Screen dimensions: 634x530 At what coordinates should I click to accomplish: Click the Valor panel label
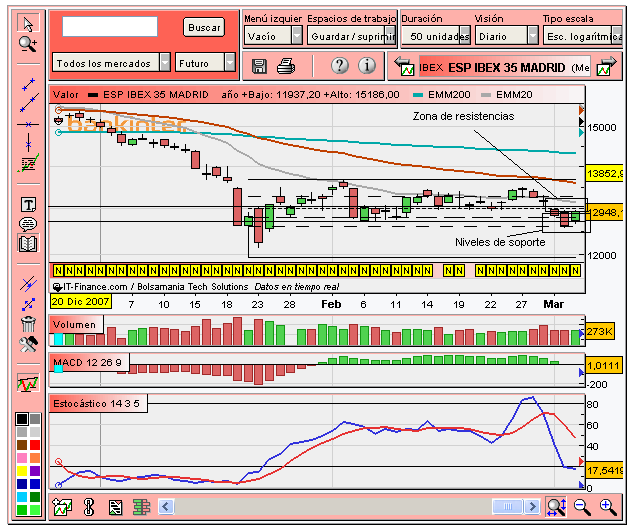click(x=66, y=95)
